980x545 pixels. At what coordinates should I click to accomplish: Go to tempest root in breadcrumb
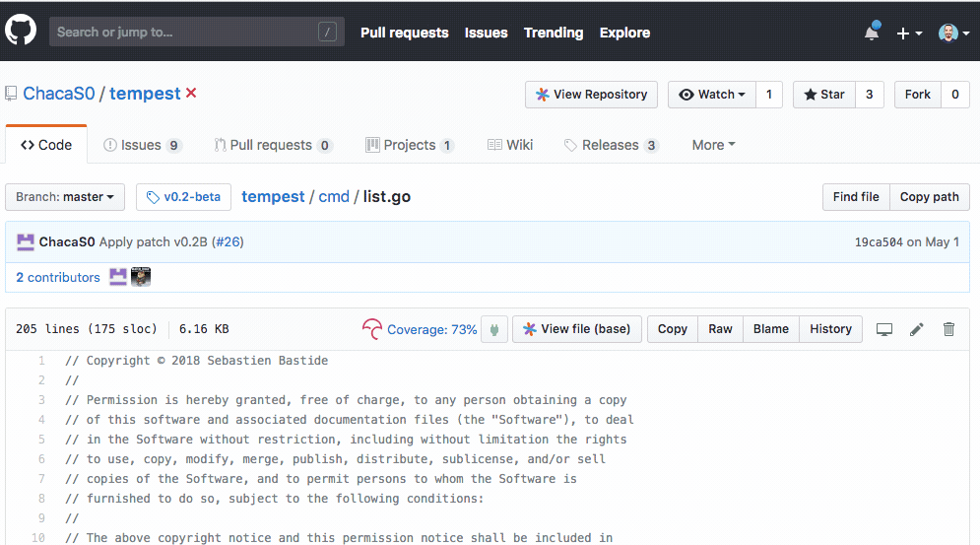pos(273,196)
